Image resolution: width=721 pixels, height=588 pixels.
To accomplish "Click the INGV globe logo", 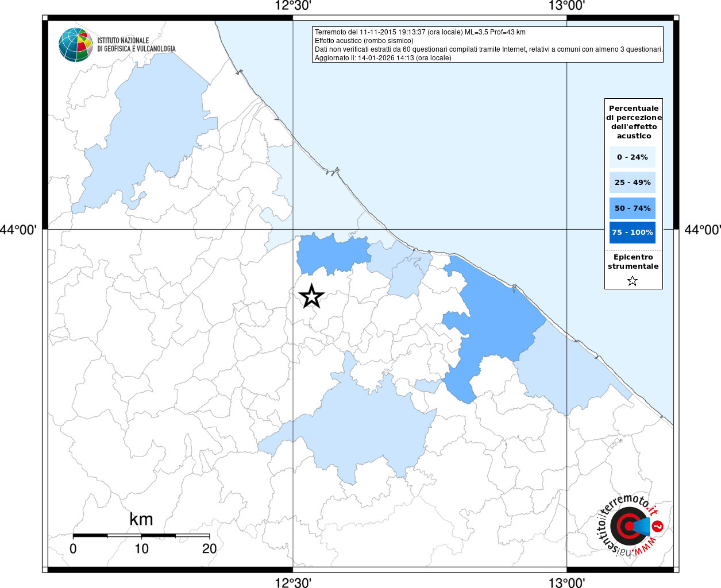I will [76, 45].
